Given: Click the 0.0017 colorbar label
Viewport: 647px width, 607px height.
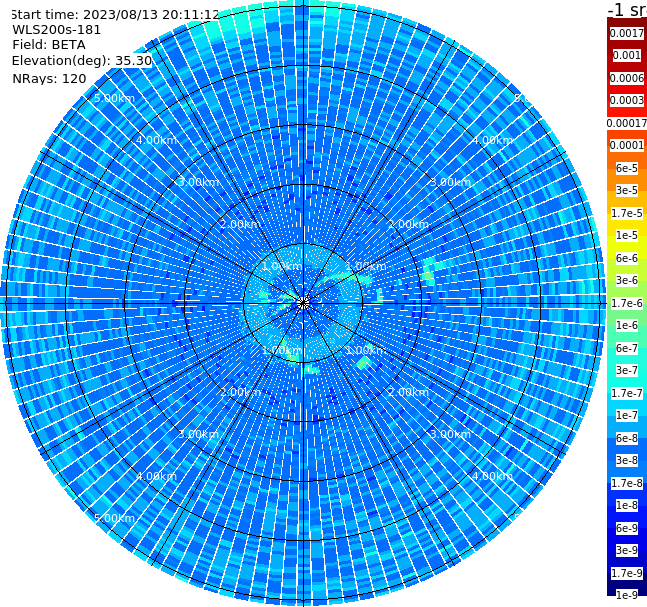Looking at the screenshot, I should point(627,33).
